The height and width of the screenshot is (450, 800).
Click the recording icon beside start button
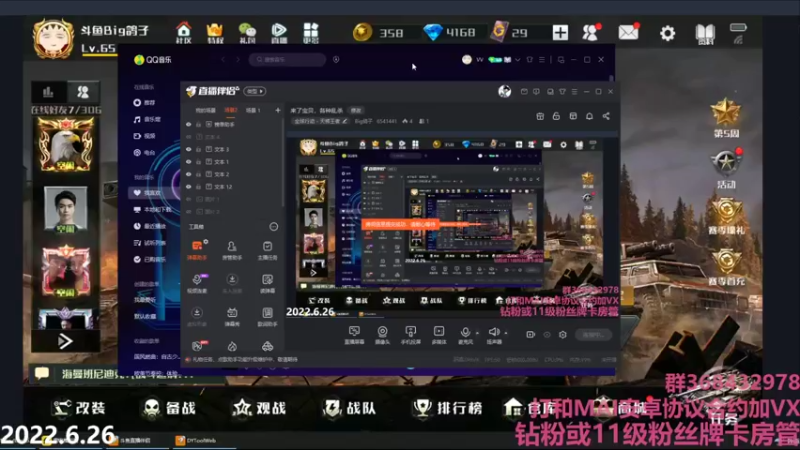click(531, 335)
